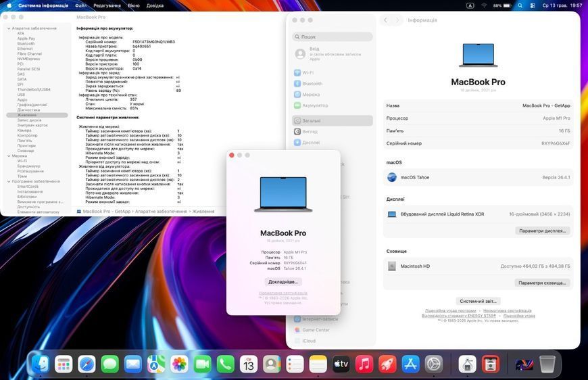
Task: Collapse the Апаратне забезпечення tree section
Action: coord(9,28)
